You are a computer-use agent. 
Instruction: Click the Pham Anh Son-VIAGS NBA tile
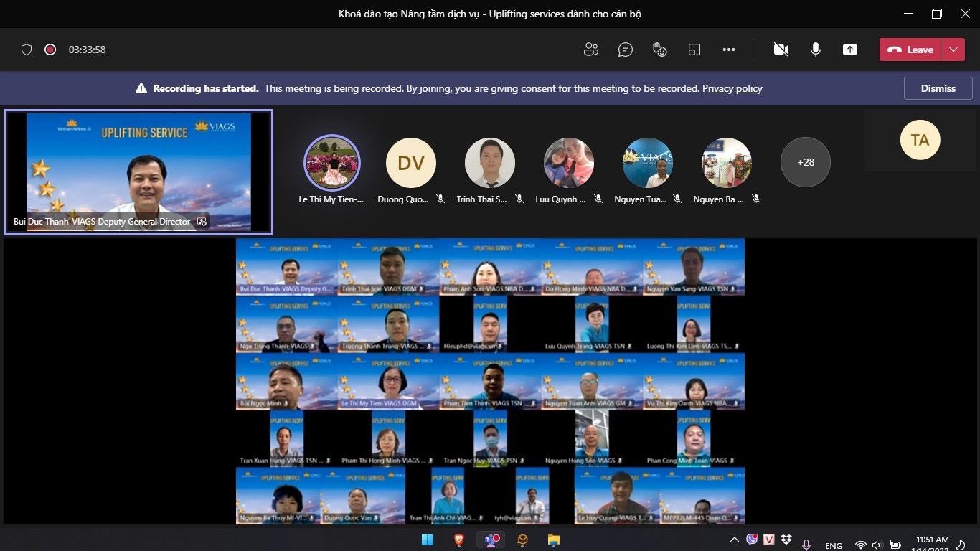(491, 267)
